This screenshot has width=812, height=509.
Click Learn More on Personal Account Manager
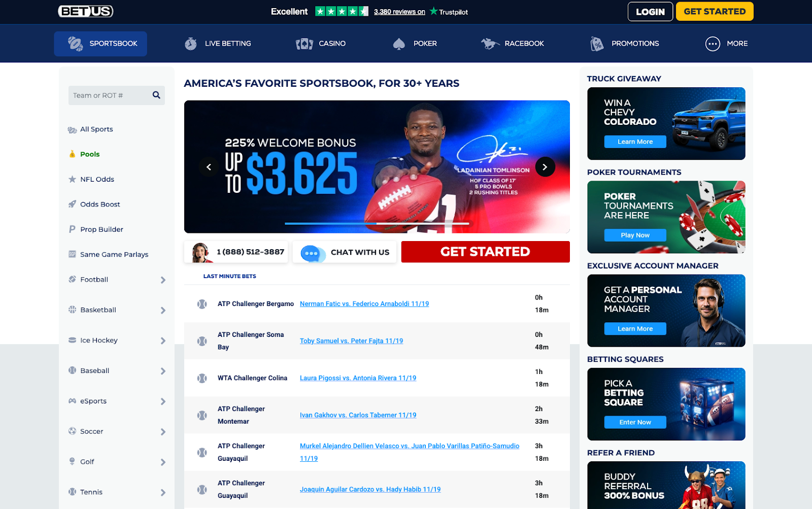coord(635,329)
